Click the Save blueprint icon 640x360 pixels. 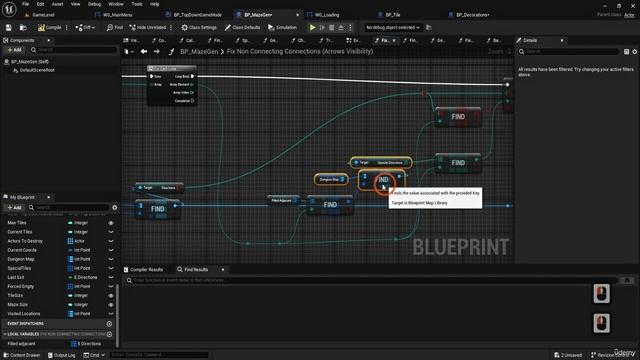(x=9, y=27)
